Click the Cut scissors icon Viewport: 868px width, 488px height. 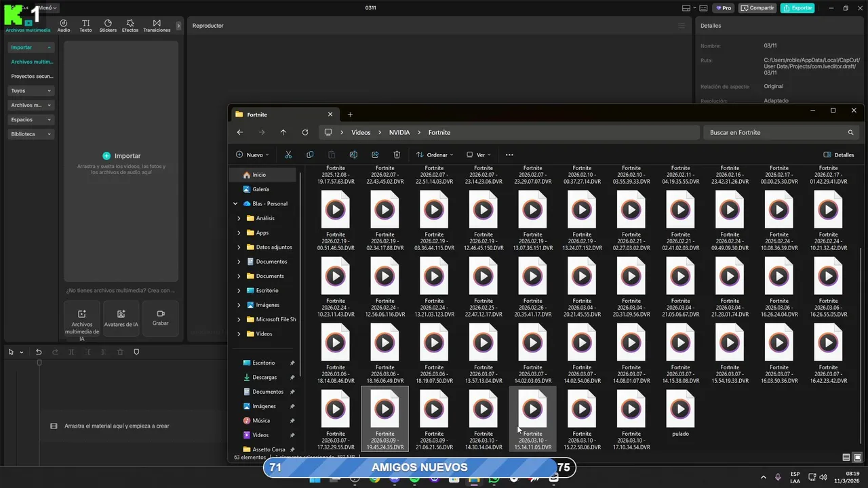coord(288,155)
